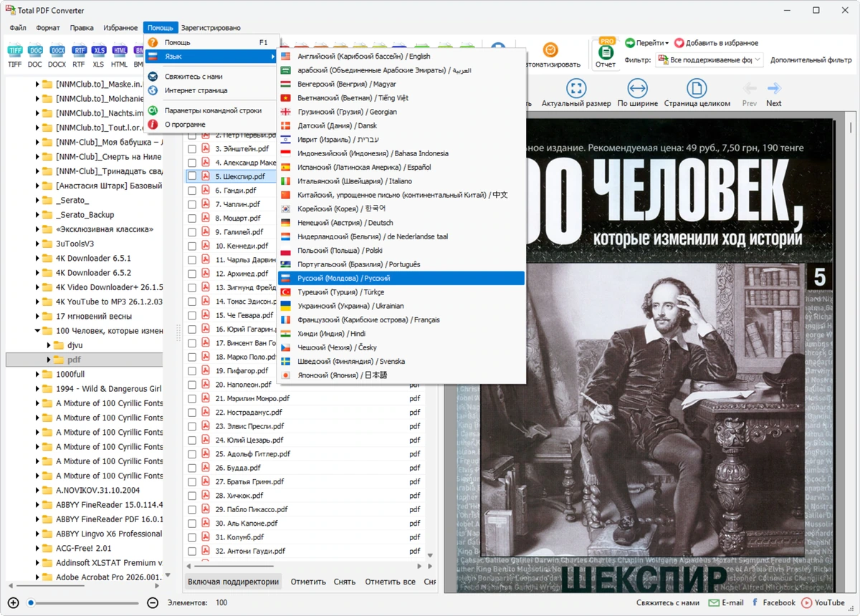The image size is (860, 616).
Task: Select English language from the Язык submenu
Action: coord(402,57)
